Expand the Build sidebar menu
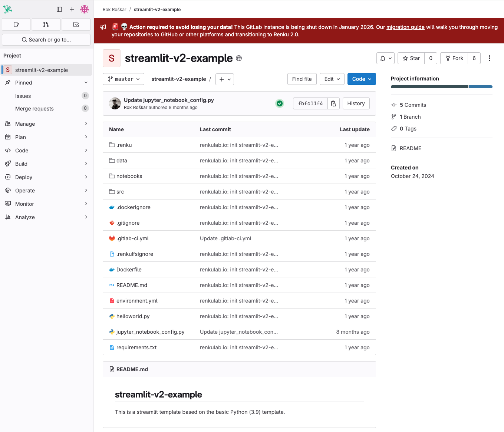Screen dimensions: 504x432 click(46, 164)
